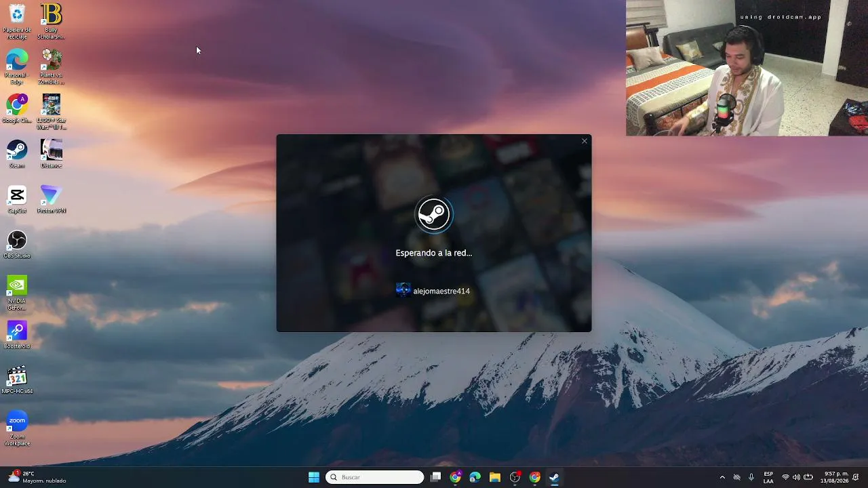Select the CapCut desktop shortcut
The width and height of the screenshot is (868, 488).
click(17, 199)
